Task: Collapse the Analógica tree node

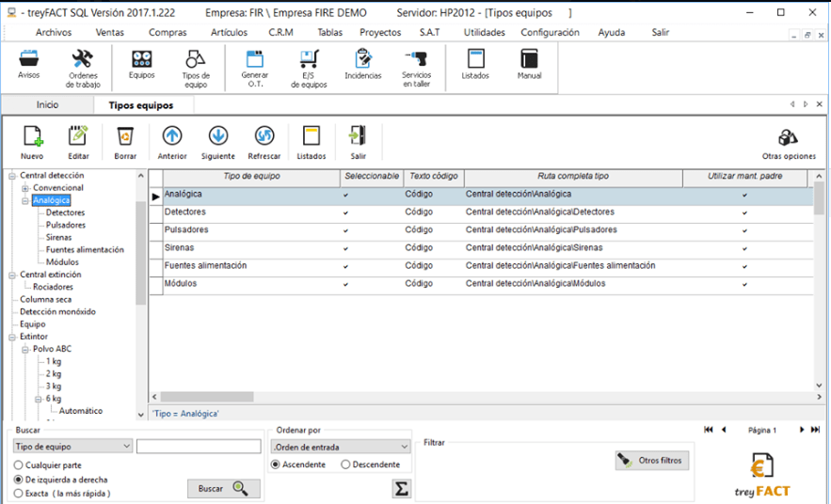Action: (x=24, y=200)
